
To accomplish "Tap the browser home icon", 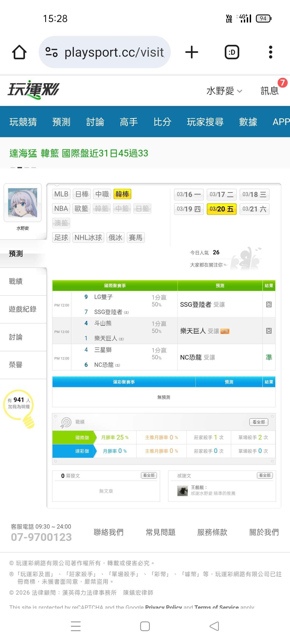I will pyautogui.click(x=19, y=52).
